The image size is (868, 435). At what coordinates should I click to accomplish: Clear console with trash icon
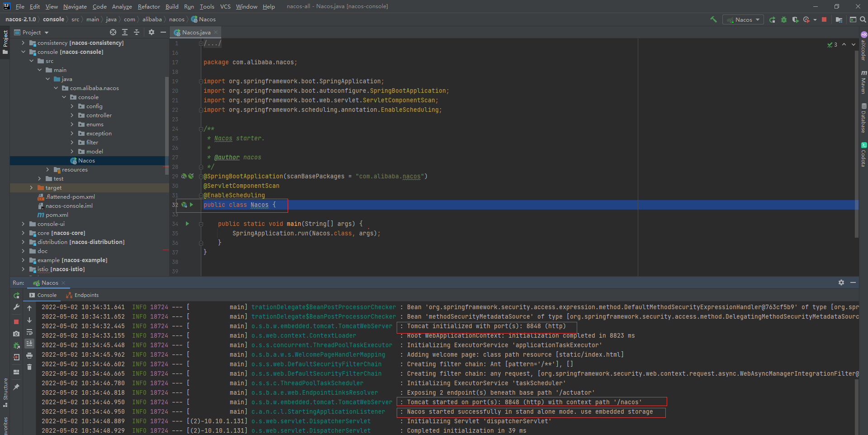[29, 367]
